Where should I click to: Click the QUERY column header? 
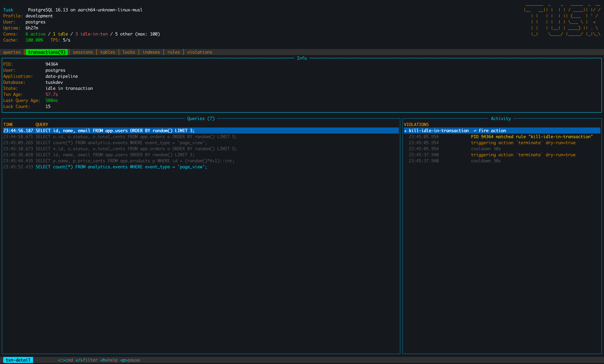coord(42,125)
